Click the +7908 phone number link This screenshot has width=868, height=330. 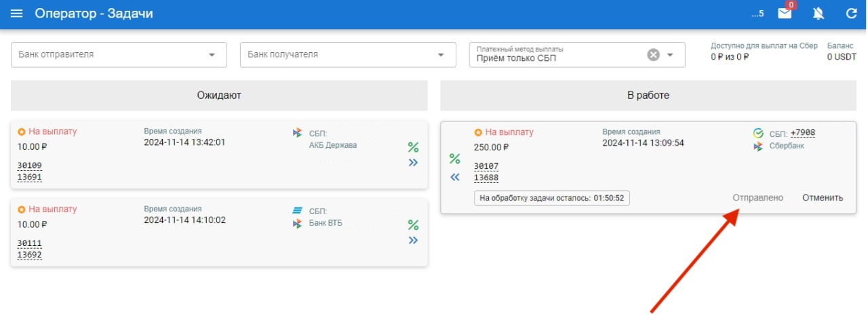tap(802, 133)
